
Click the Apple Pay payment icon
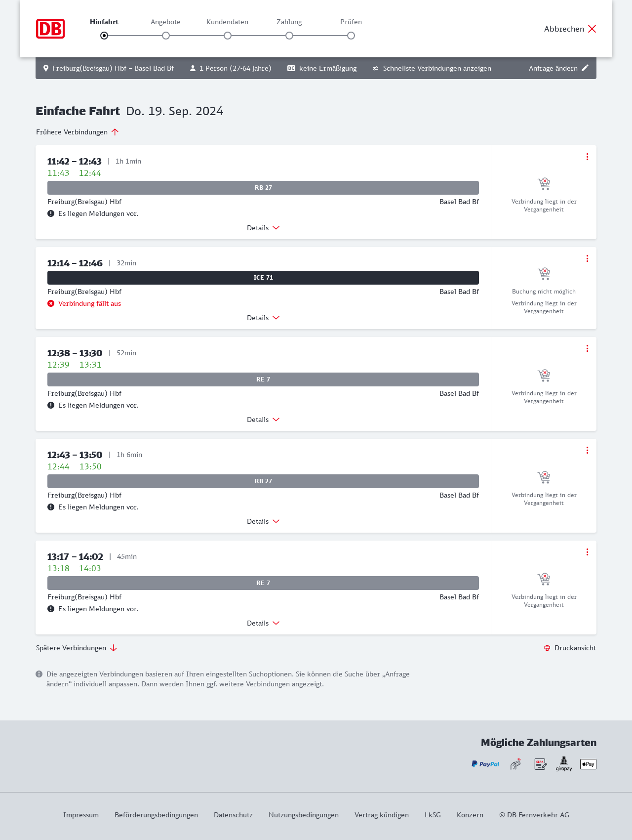point(588,764)
